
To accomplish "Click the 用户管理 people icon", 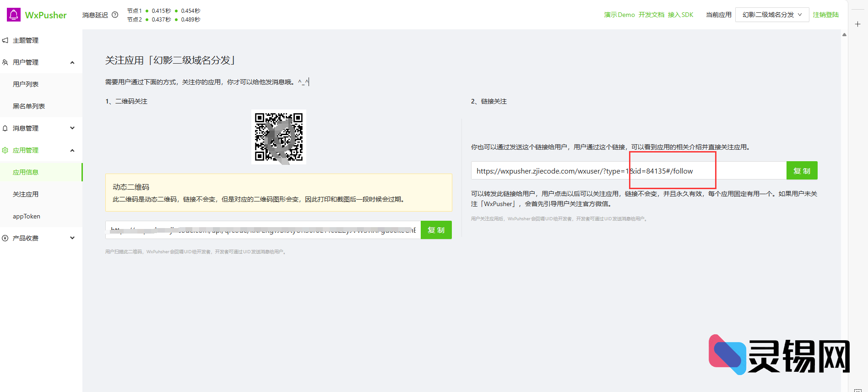I will pyautogui.click(x=5, y=62).
